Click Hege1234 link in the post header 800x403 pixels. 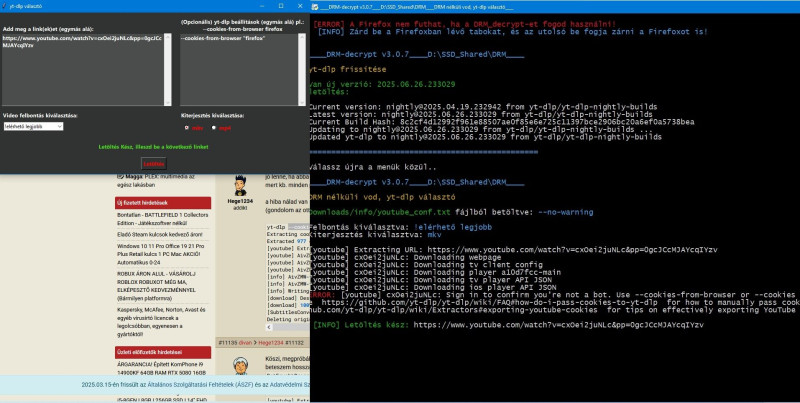pos(270,343)
